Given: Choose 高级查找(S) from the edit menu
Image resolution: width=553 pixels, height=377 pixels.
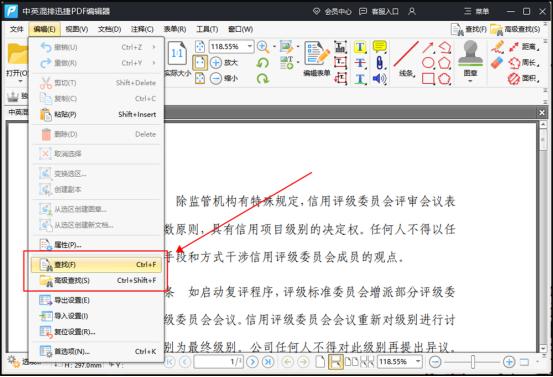Looking at the screenshot, I should pos(96,280).
